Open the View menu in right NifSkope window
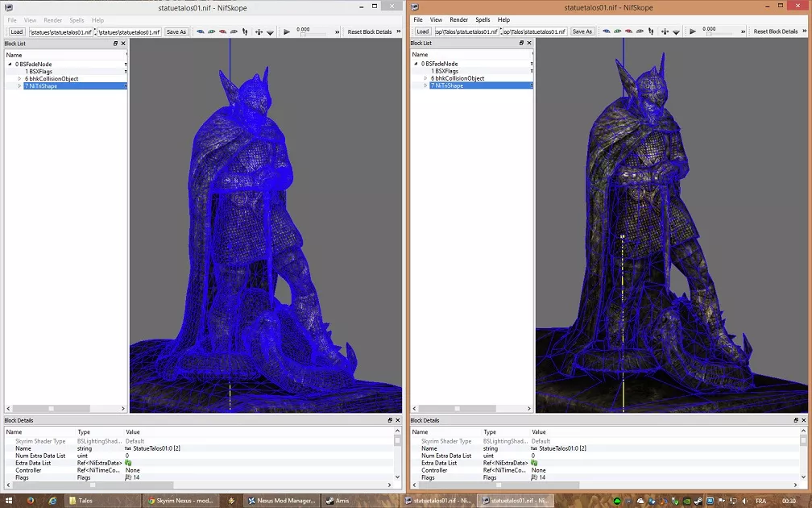 pyautogui.click(x=436, y=19)
